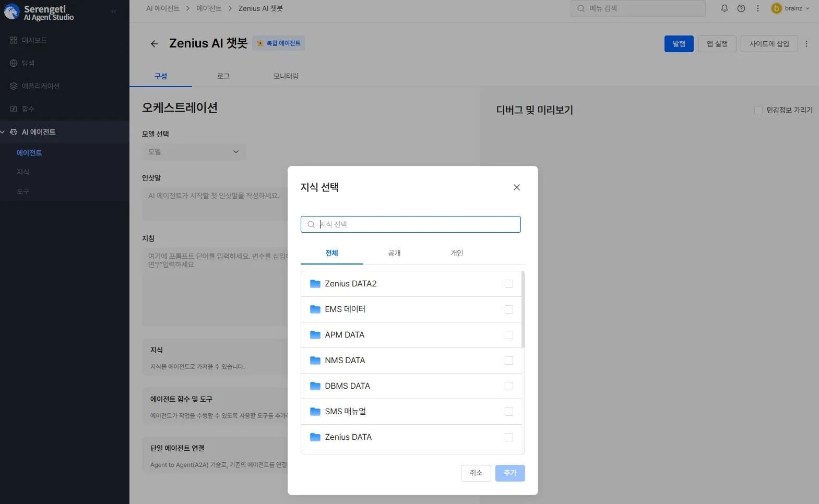Click the Serengeti AI Agent Studio logo
819x504 pixels.
tap(39, 12)
